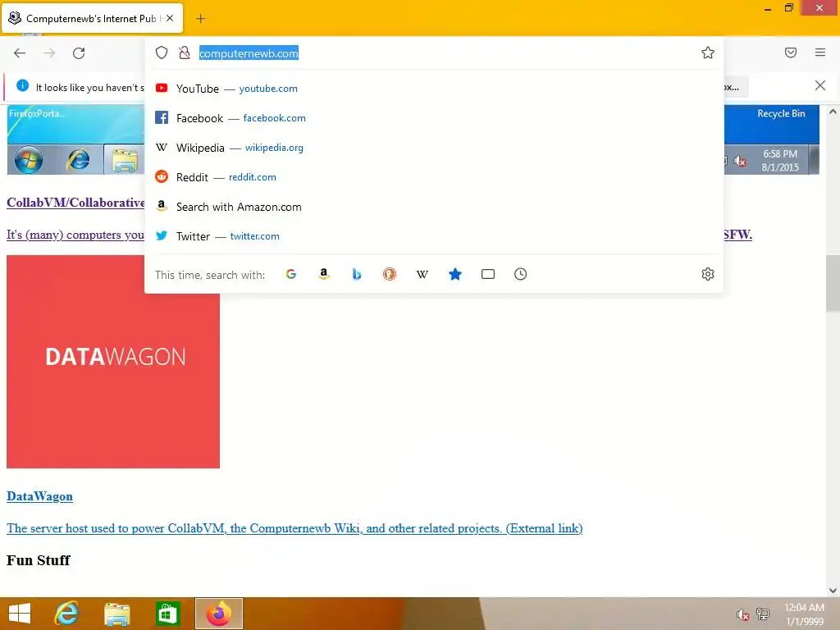The height and width of the screenshot is (630, 840).
Task: Open Windows Store from taskbar
Action: (x=167, y=614)
